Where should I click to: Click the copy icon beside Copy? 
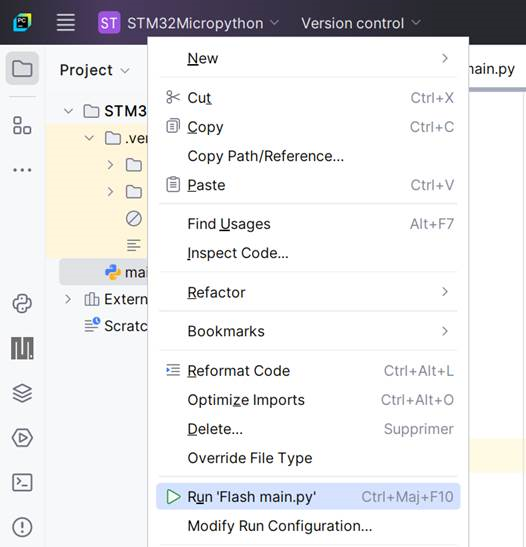pos(173,126)
